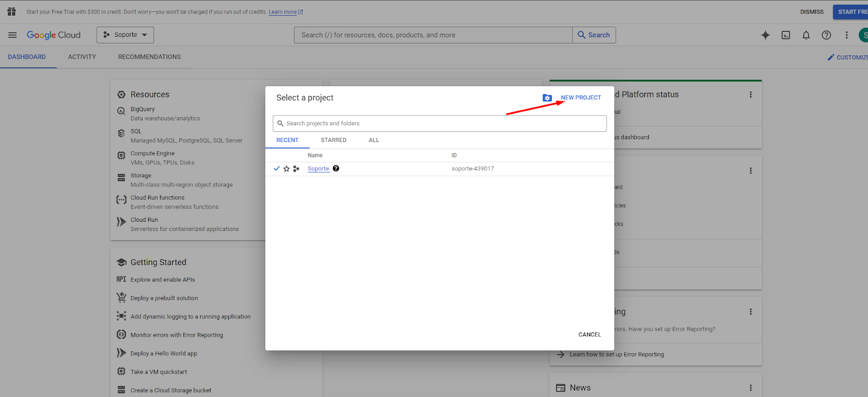Open the Compute Engine resource link
Viewport: 868px width, 397px height.
pos(152,153)
